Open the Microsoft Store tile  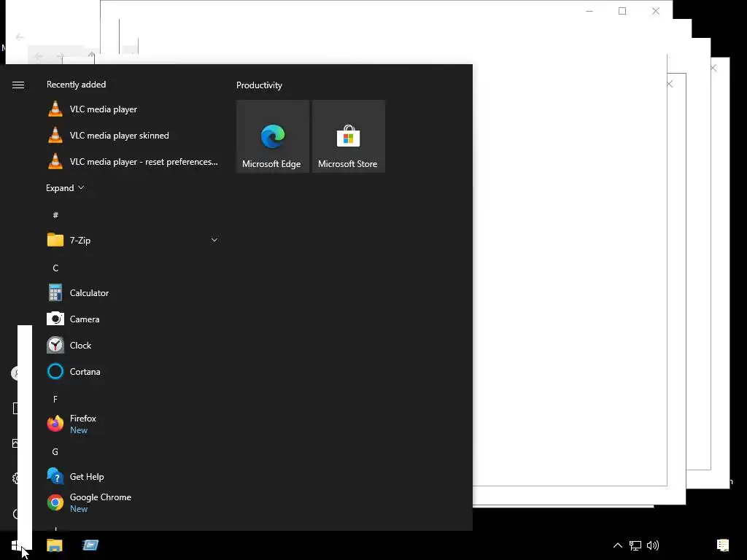pos(348,136)
